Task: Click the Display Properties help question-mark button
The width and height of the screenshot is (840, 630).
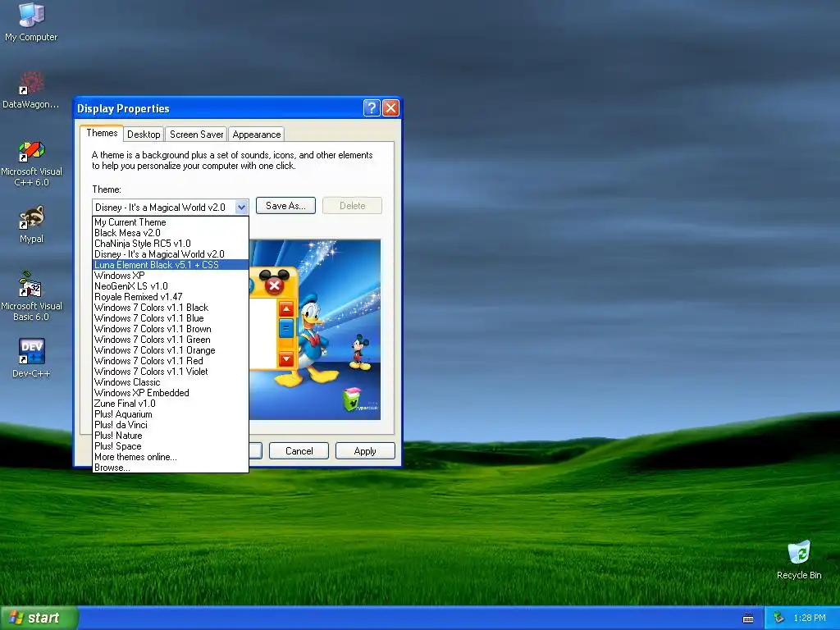Action: [x=372, y=107]
